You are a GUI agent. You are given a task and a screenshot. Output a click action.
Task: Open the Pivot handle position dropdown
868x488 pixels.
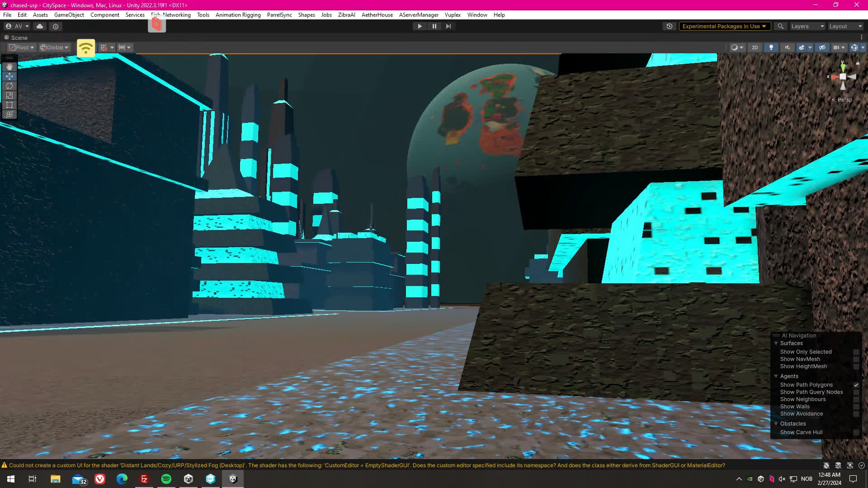[x=22, y=47]
